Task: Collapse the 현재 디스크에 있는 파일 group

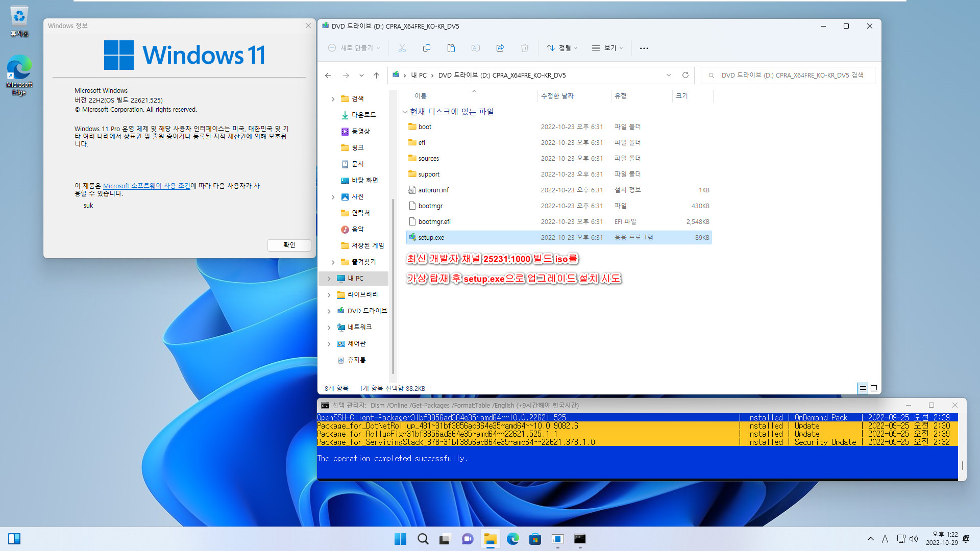Action: 405,112
